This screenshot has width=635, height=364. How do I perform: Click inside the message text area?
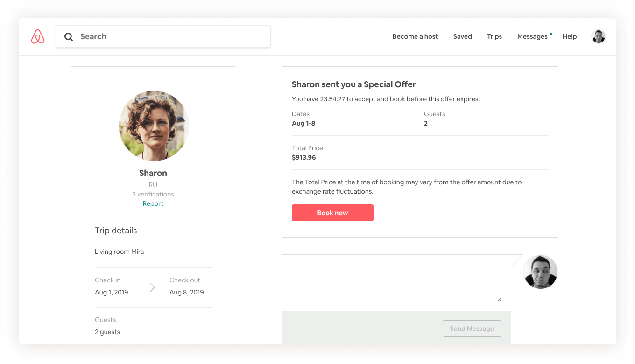396,283
